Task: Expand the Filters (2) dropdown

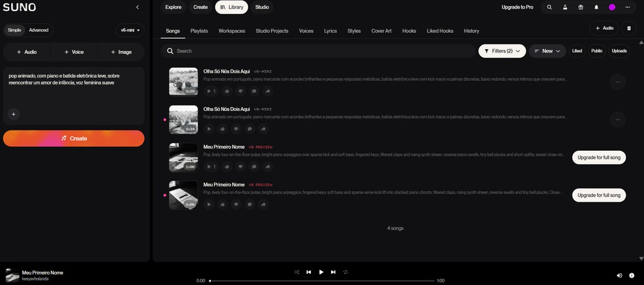Action: pos(502,51)
